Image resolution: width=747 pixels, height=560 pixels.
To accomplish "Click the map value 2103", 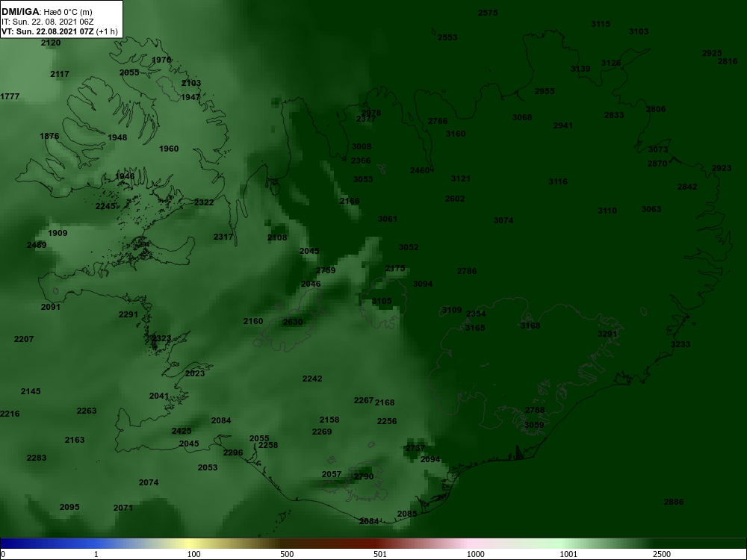I will 191,83.
